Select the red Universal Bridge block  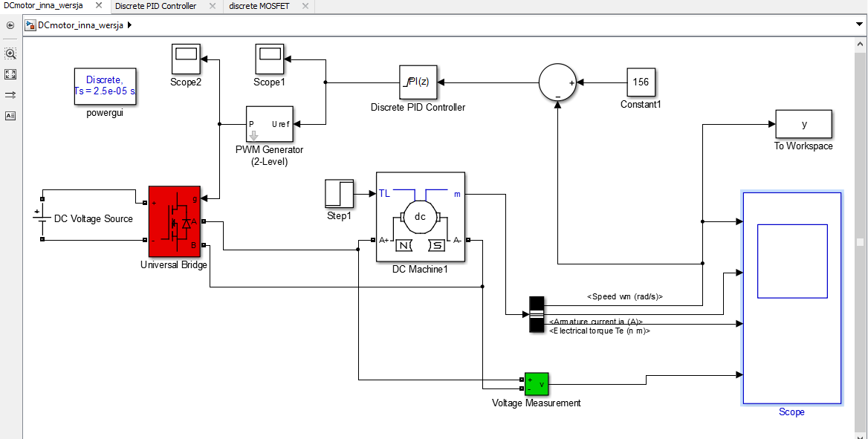coord(174,221)
